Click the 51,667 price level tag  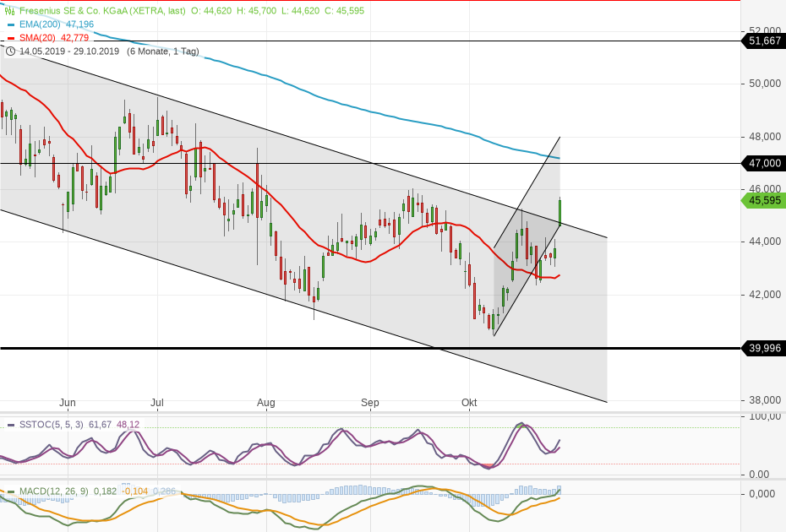pos(763,41)
